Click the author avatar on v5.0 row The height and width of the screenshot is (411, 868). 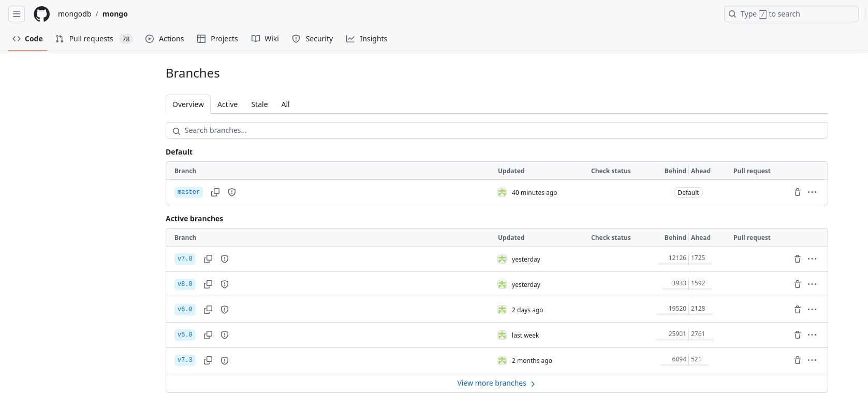[502, 335]
